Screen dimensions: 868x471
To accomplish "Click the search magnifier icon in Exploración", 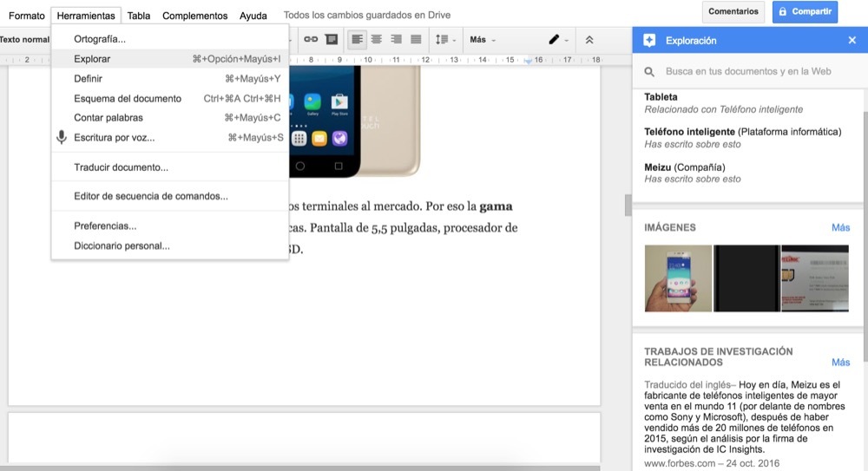I will point(649,71).
